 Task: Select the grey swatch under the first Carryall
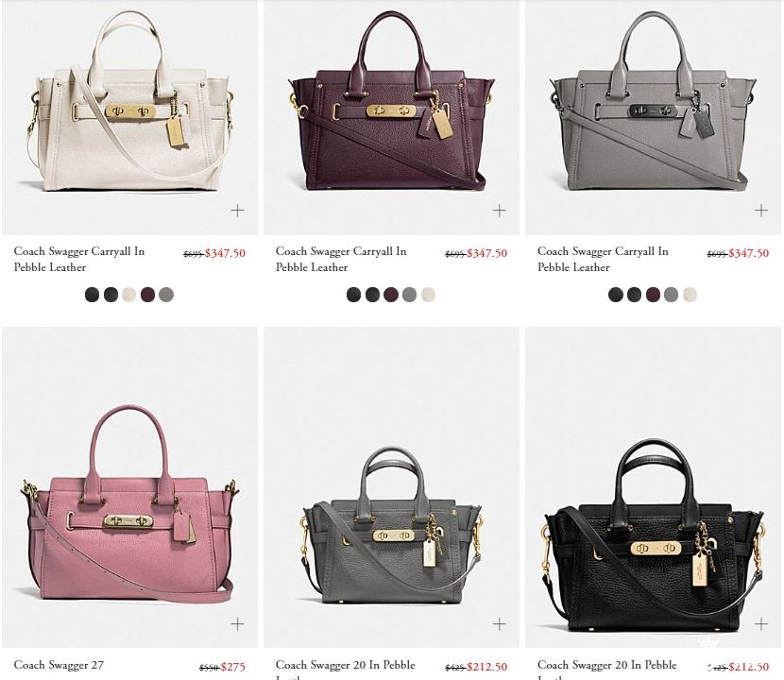[x=166, y=295]
